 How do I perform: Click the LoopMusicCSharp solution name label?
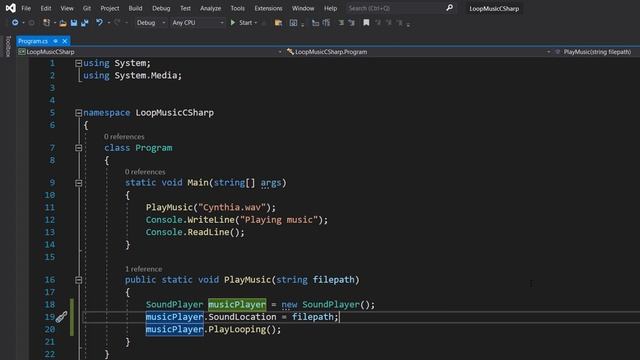tap(494, 8)
